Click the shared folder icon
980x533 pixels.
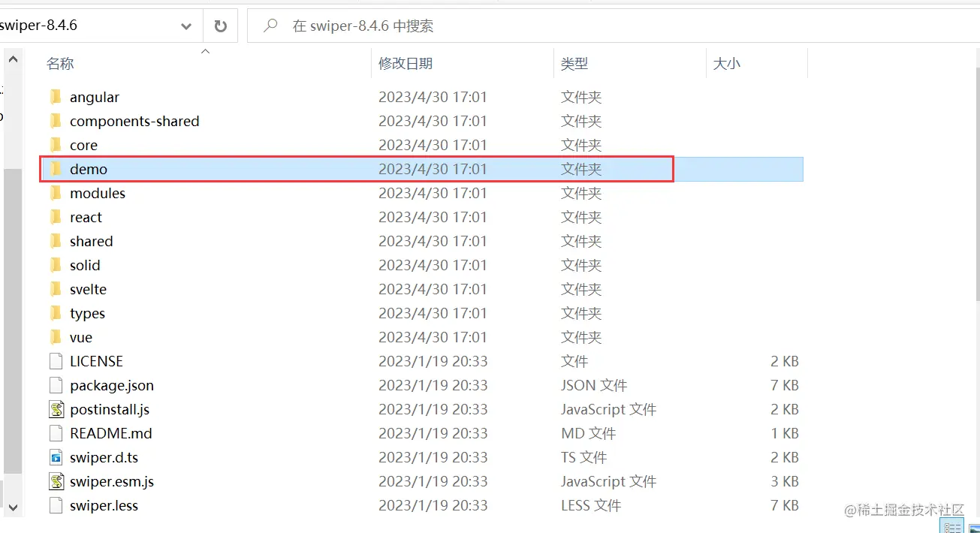(56, 241)
